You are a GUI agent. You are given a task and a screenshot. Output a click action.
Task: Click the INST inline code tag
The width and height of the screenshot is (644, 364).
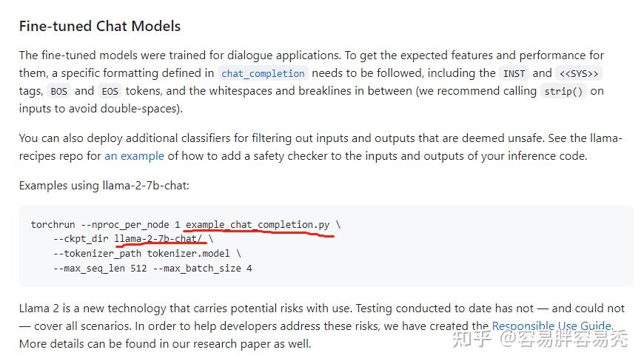click(514, 73)
